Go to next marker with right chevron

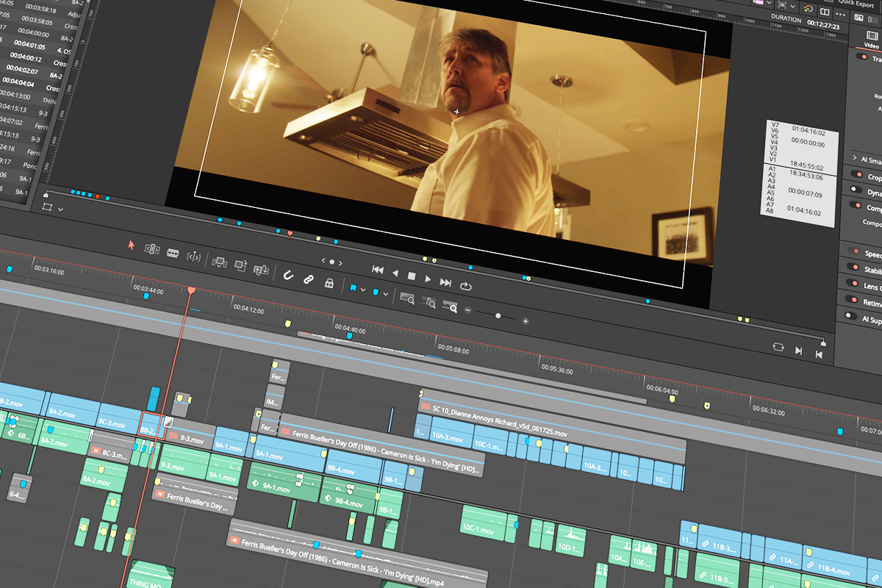(340, 263)
